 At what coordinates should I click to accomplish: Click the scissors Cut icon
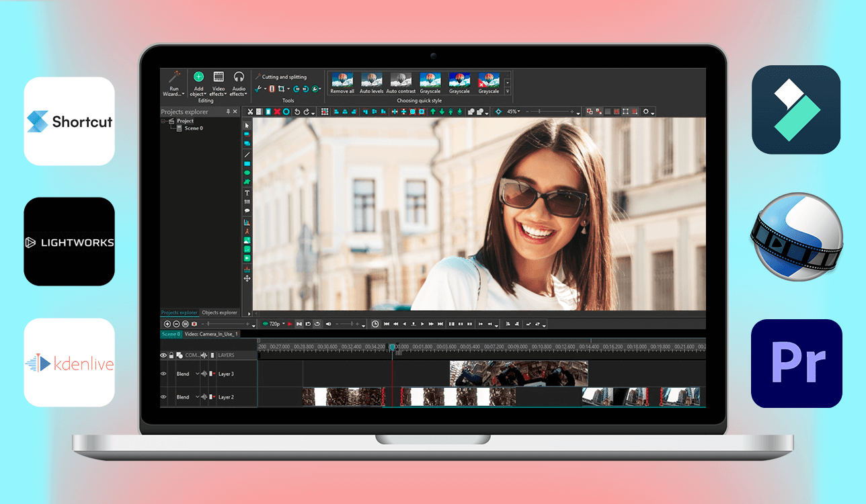(250, 112)
